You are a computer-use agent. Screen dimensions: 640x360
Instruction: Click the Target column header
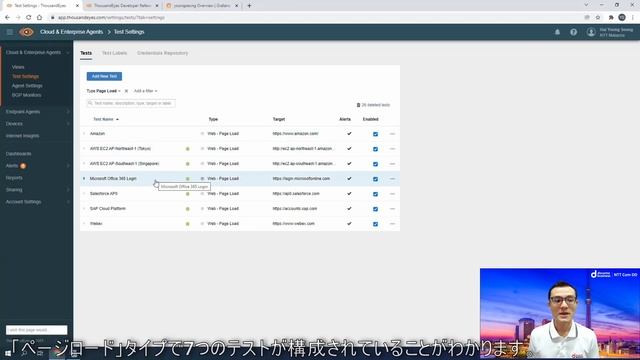[279, 119]
